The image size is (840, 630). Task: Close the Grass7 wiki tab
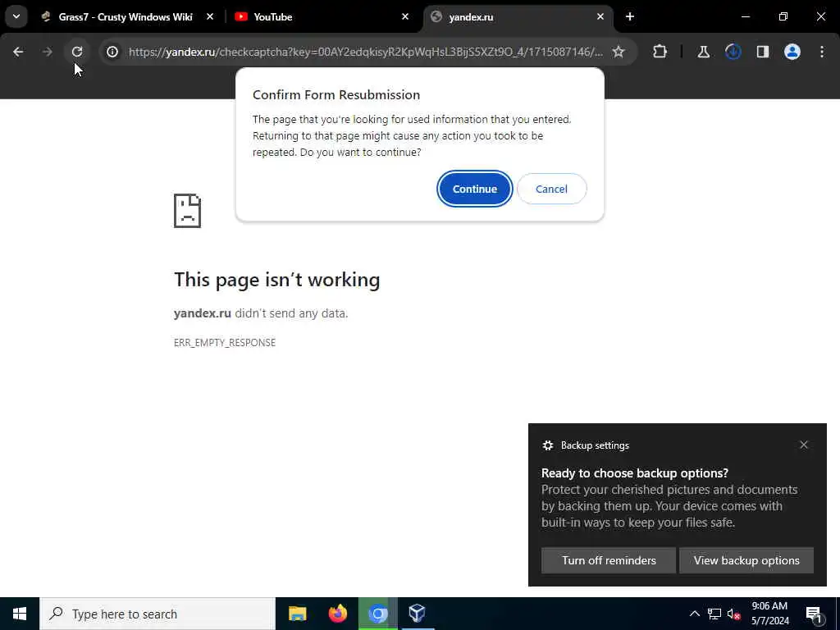(210, 17)
